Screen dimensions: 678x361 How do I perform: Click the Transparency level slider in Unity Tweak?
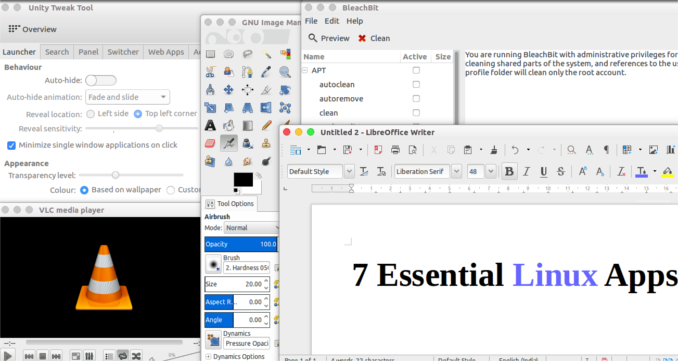[x=131, y=175]
